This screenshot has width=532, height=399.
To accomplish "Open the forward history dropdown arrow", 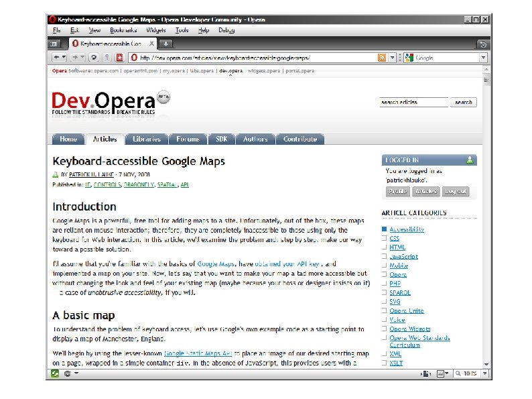I will 82,58.
